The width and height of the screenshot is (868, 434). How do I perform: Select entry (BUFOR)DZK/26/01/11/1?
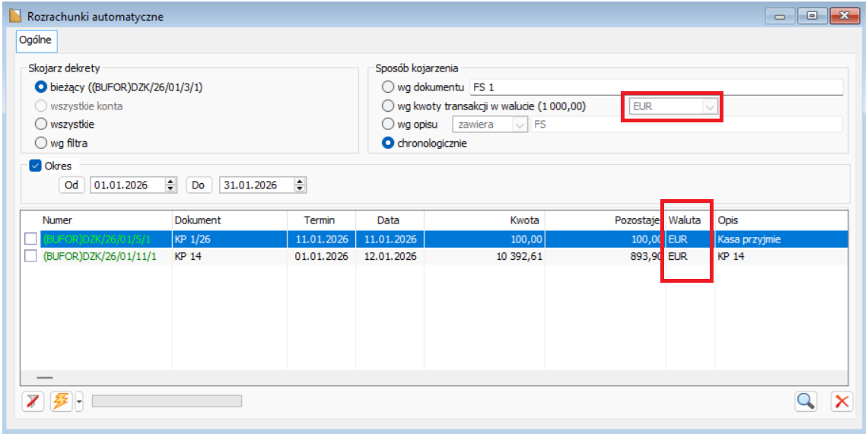point(99,257)
